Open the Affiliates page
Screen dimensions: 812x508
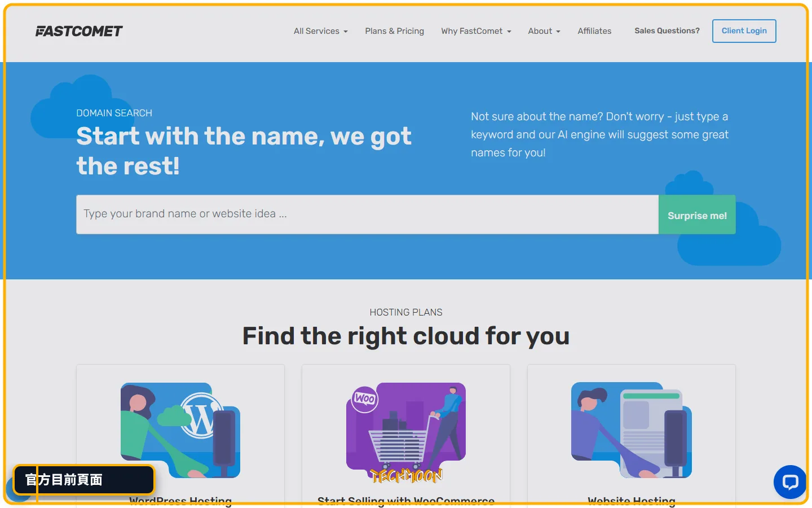[x=594, y=31]
